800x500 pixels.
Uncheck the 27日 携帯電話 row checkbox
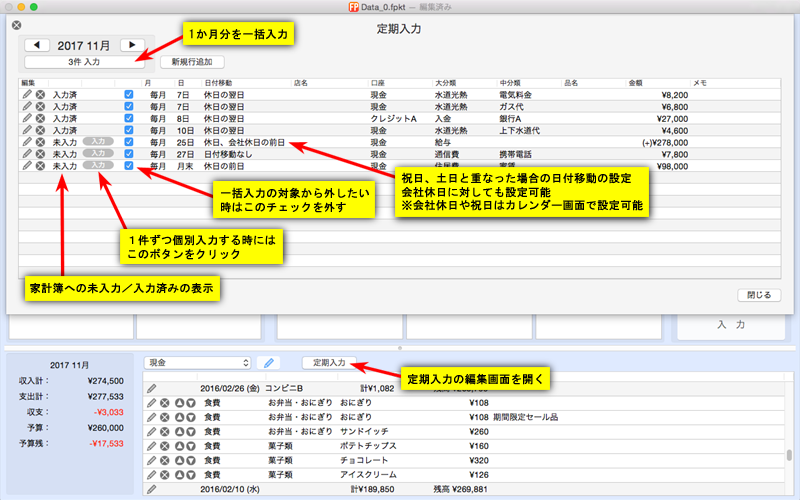(128, 154)
